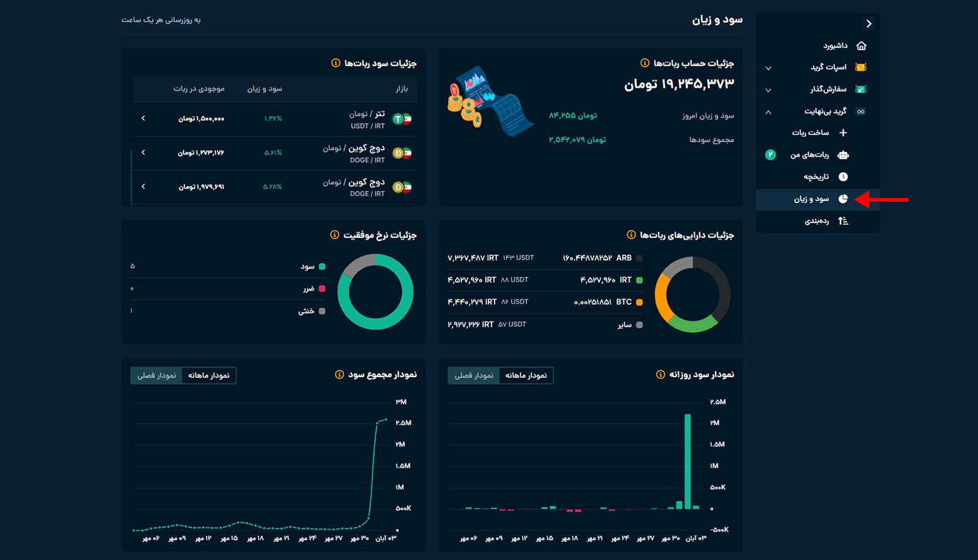This screenshot has width=978, height=560.
Task: Click total profits value ۲,۵۴۲,۰۷۹ تومان
Action: [x=577, y=139]
